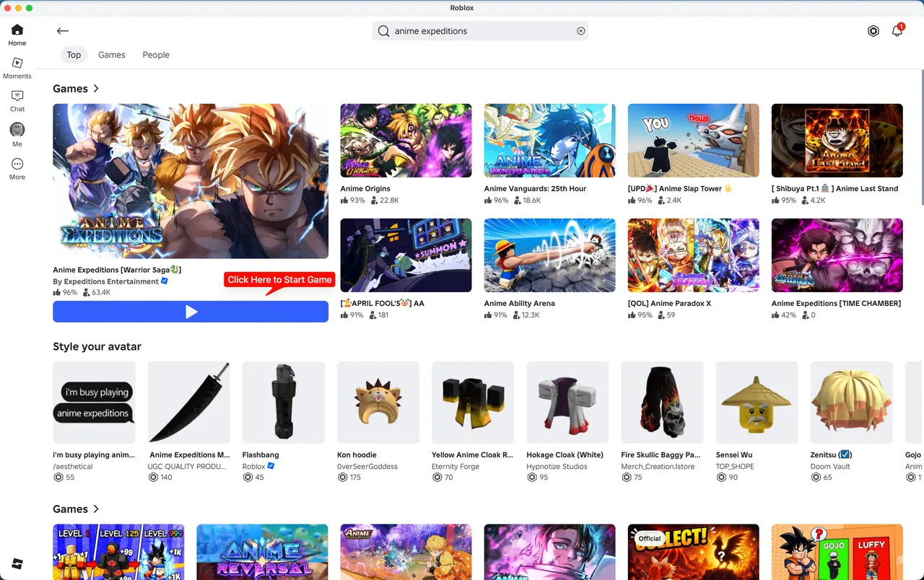Select the Kon hoodie item
The image size is (924, 580).
click(378, 403)
